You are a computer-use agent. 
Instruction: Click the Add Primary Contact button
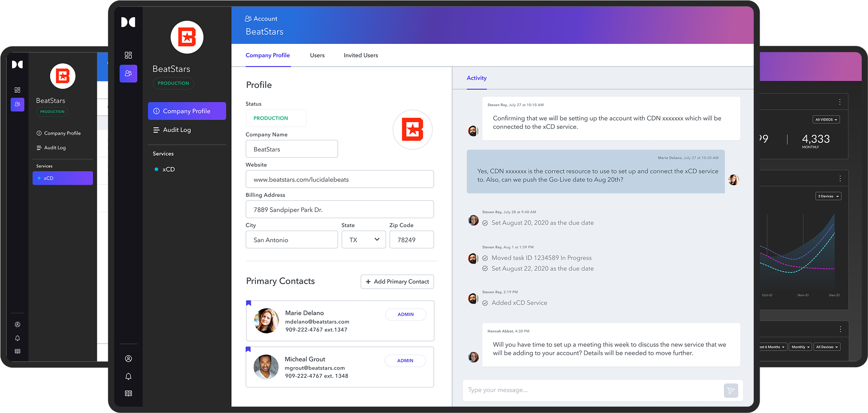[x=397, y=282]
